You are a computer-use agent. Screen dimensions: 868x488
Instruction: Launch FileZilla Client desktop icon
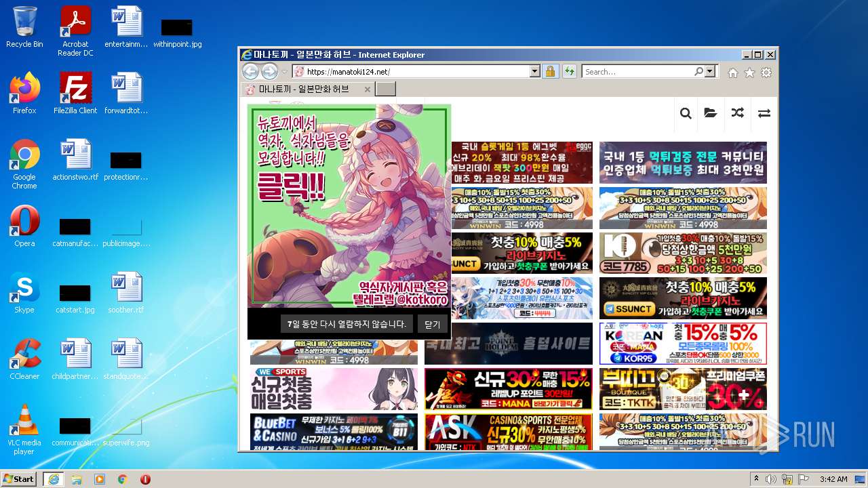(x=75, y=94)
